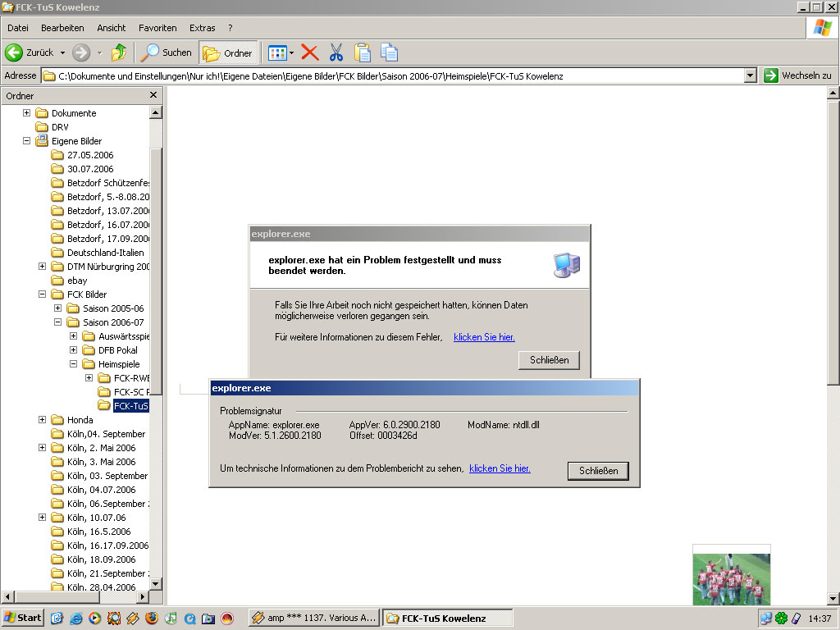Collapse the Heimspiele node

coord(73,363)
